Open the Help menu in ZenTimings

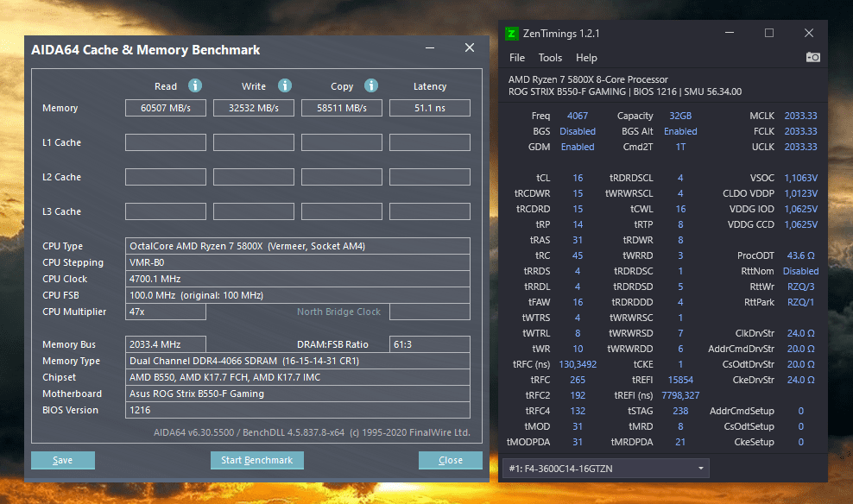tap(586, 58)
